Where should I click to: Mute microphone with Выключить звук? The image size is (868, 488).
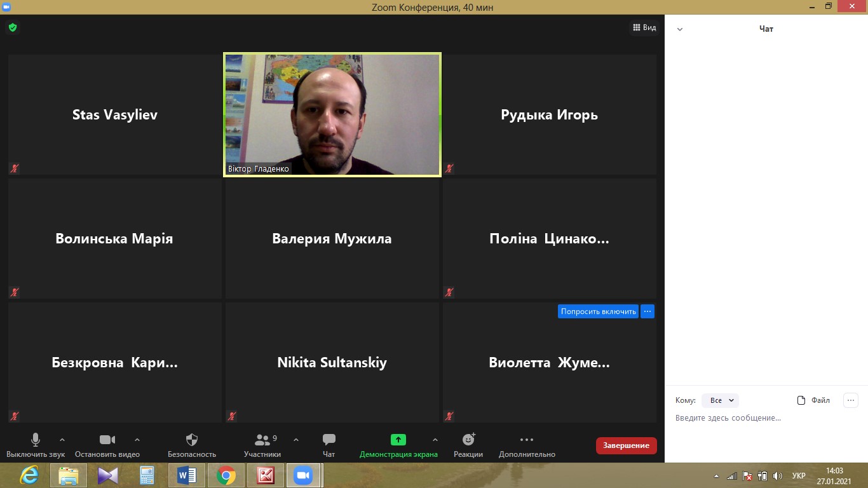36,440
